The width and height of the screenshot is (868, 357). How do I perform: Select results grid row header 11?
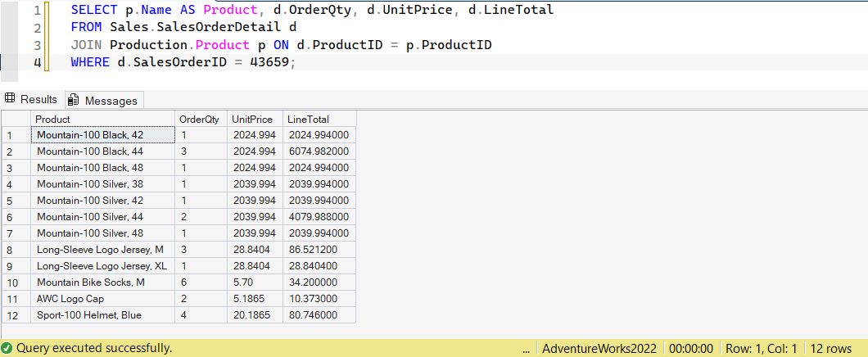(x=16, y=299)
